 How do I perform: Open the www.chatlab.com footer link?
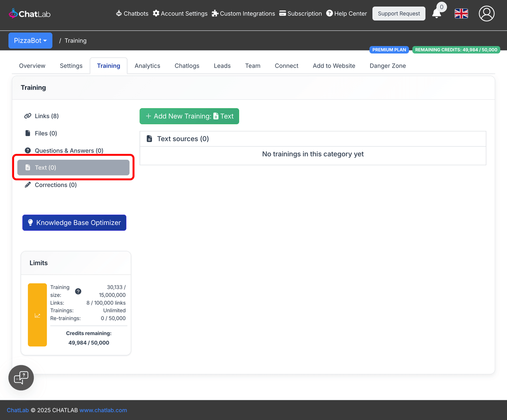click(103, 410)
